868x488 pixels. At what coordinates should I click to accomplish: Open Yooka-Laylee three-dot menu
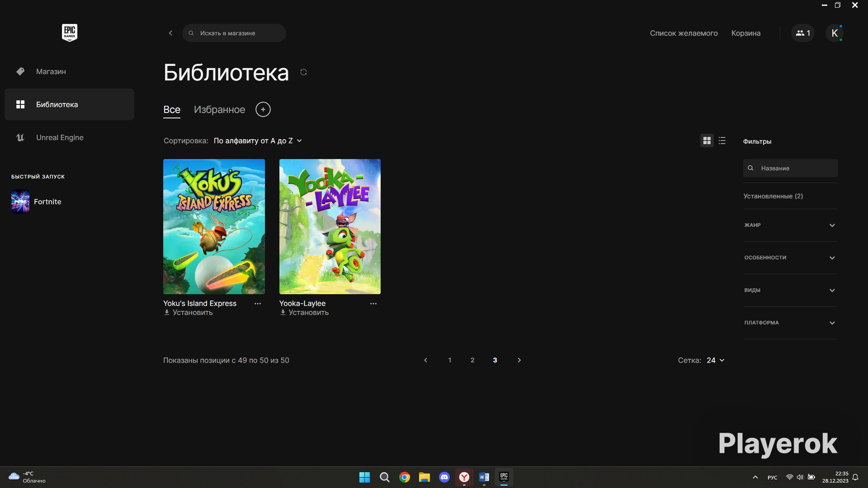pyautogui.click(x=373, y=304)
